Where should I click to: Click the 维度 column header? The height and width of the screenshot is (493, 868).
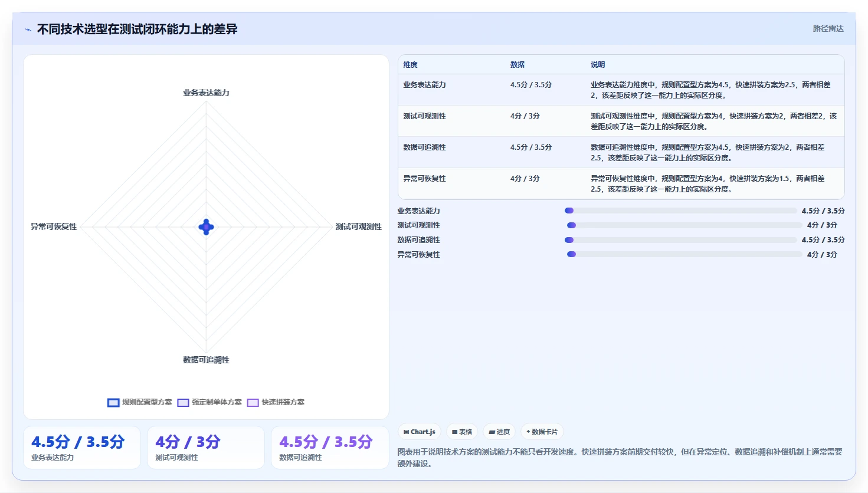point(411,65)
